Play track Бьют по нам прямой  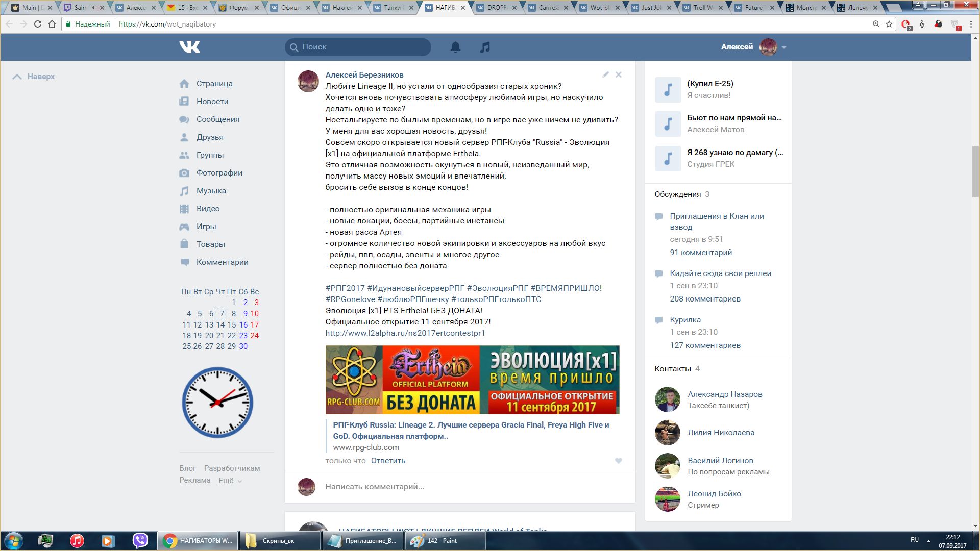coord(668,124)
